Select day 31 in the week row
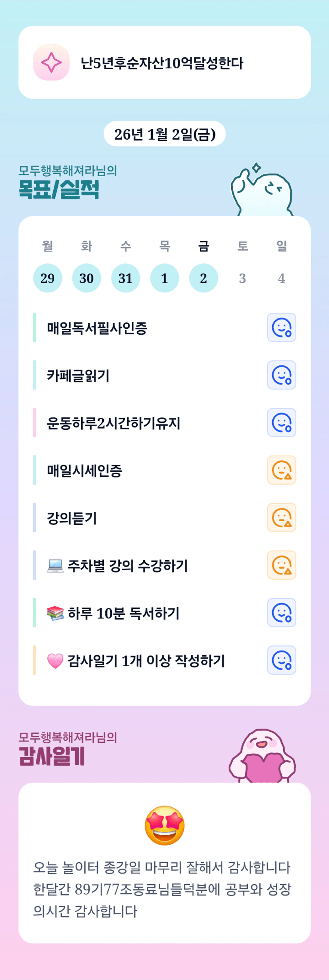This screenshot has height=980, width=329. [125, 278]
